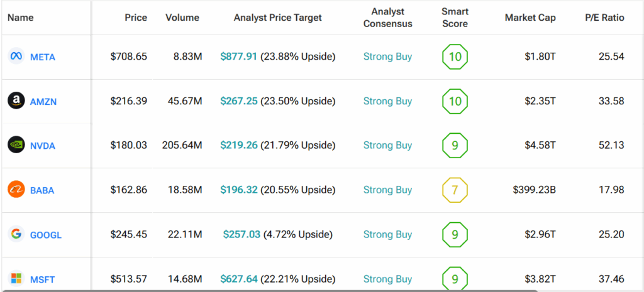Click AMZN's $267.25 price target
This screenshot has width=644, height=292.
pos(239,101)
